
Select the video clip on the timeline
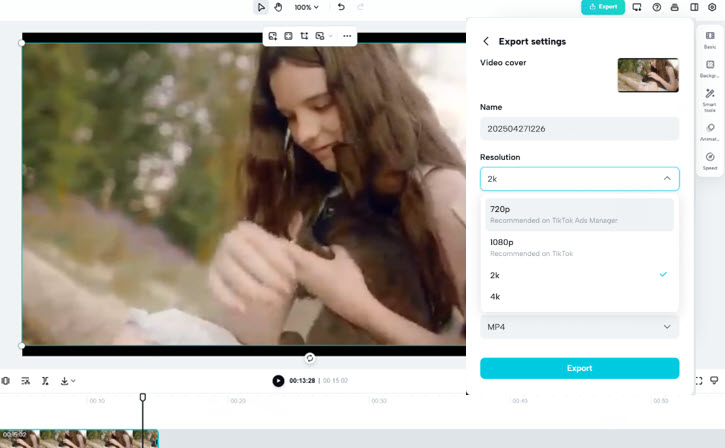(x=79, y=438)
